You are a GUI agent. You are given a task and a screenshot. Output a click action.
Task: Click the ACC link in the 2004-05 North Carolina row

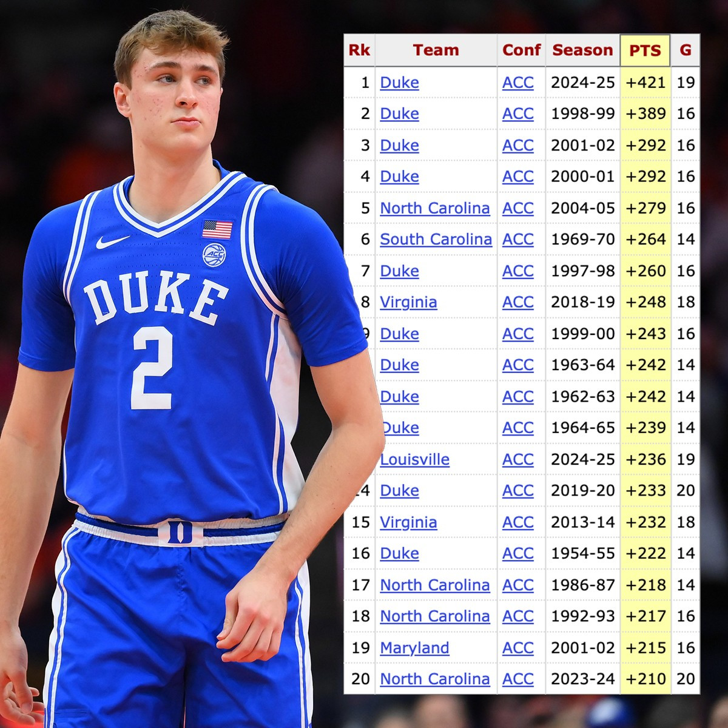[x=518, y=208]
